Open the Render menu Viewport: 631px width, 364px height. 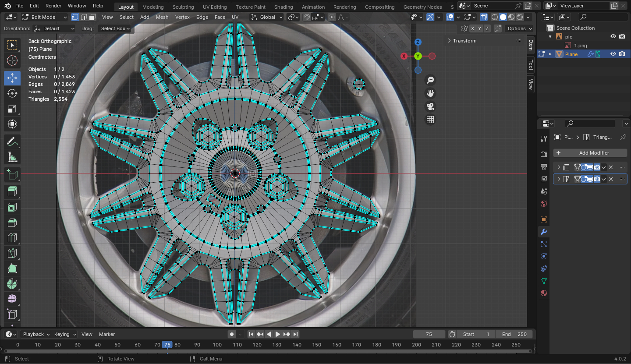[53, 6]
